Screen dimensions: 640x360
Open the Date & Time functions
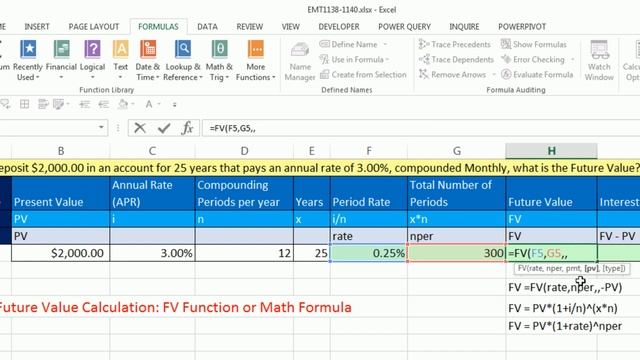click(x=148, y=60)
